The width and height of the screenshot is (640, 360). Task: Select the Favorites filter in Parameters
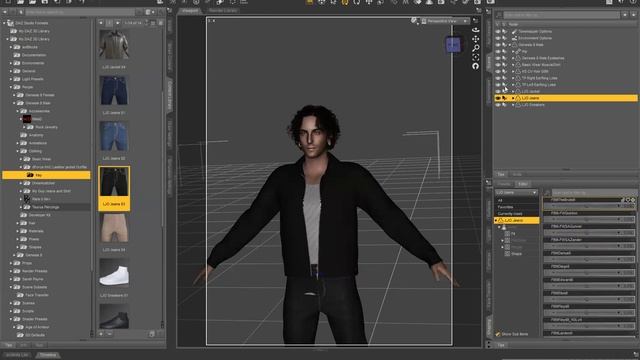tap(505, 207)
